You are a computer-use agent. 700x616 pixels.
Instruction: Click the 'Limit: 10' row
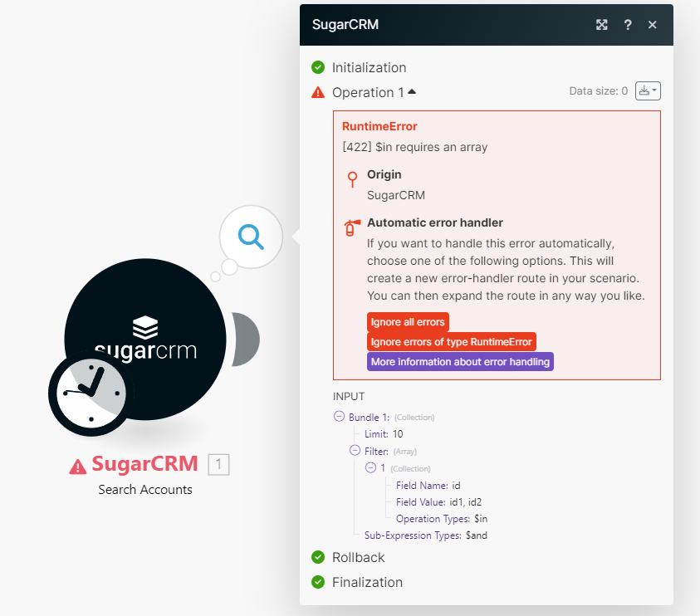pyautogui.click(x=384, y=434)
